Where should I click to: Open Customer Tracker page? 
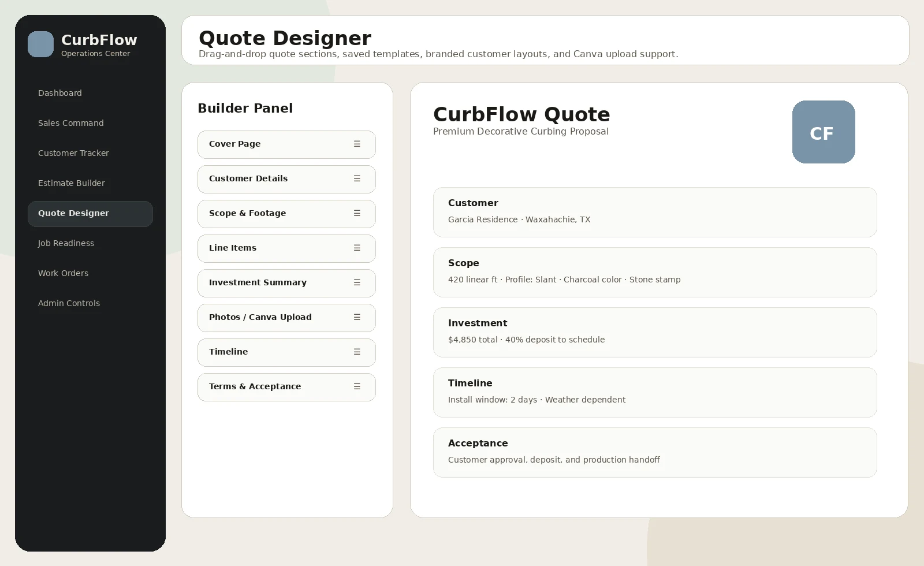coord(90,153)
